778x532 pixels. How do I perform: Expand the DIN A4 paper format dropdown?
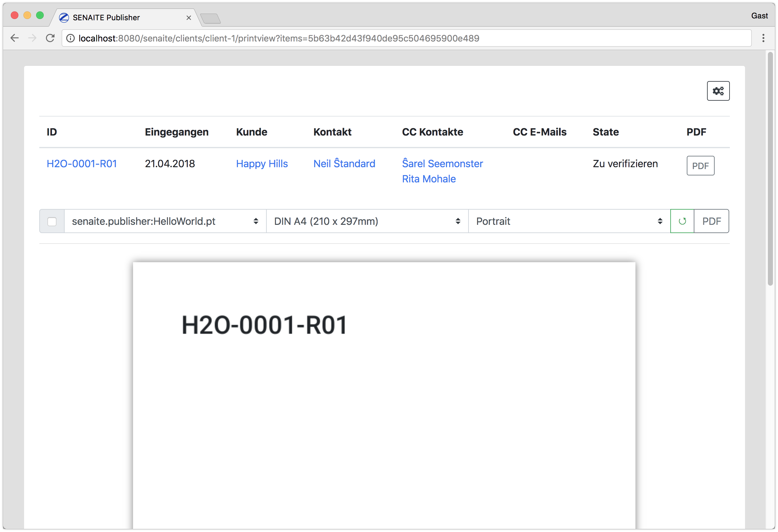click(x=367, y=221)
